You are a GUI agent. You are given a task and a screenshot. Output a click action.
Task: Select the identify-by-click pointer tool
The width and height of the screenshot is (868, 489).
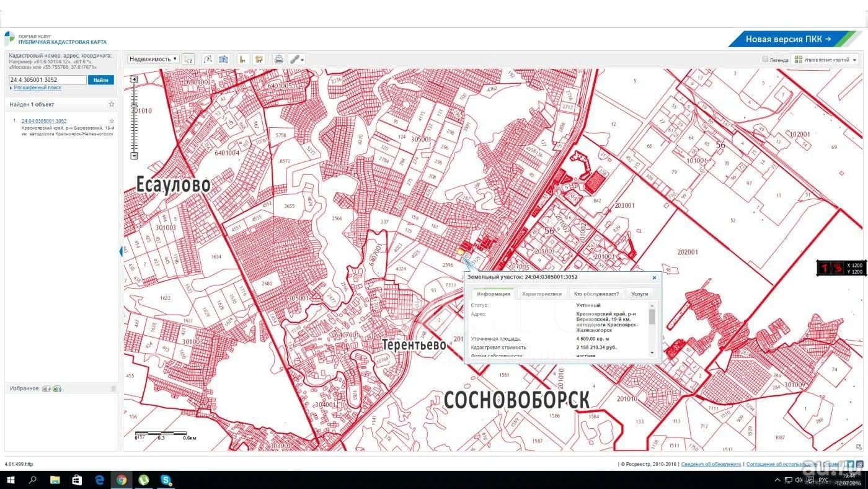188,59
